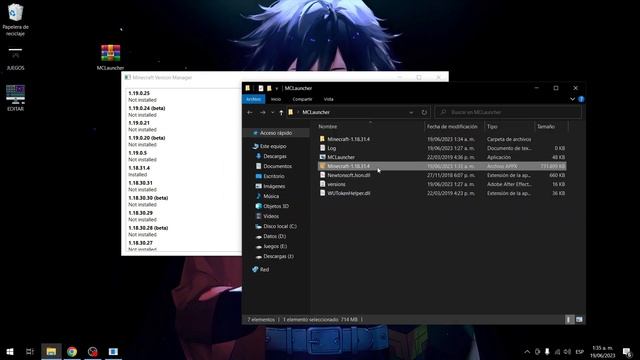Open the Vista ribbon tab

329,99
